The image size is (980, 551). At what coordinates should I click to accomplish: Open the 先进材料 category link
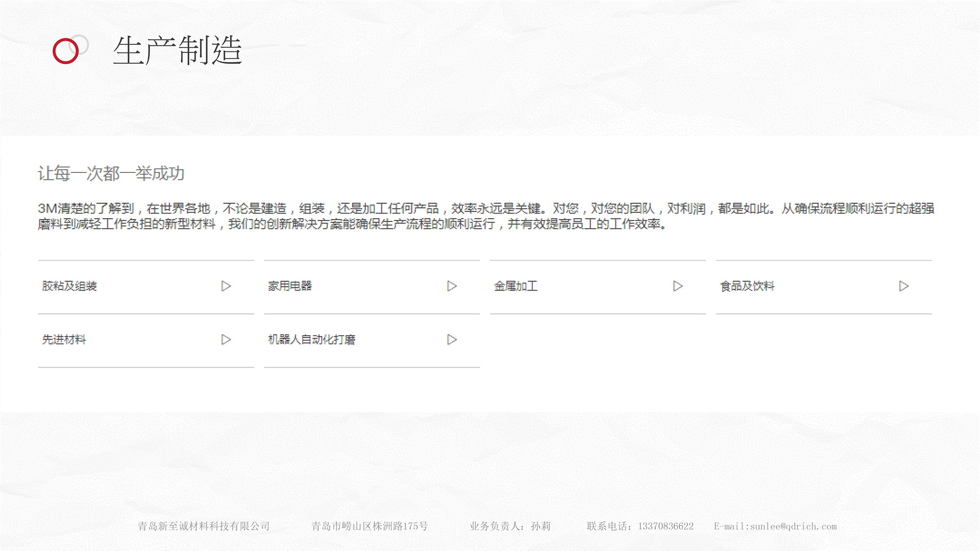(64, 340)
